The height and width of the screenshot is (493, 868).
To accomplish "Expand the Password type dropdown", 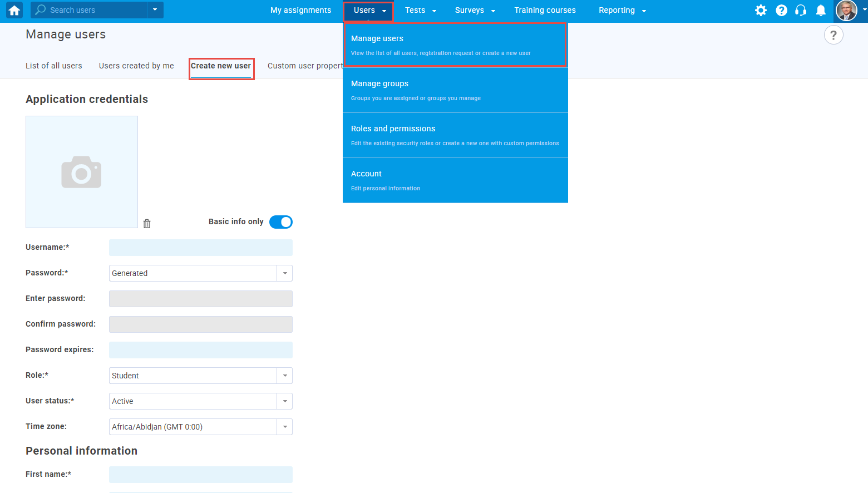I will click(285, 273).
